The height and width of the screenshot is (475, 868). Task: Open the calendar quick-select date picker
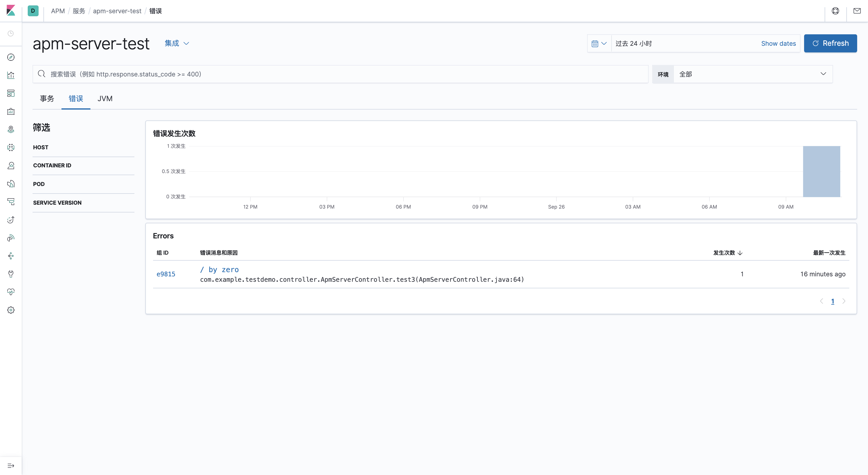599,43
